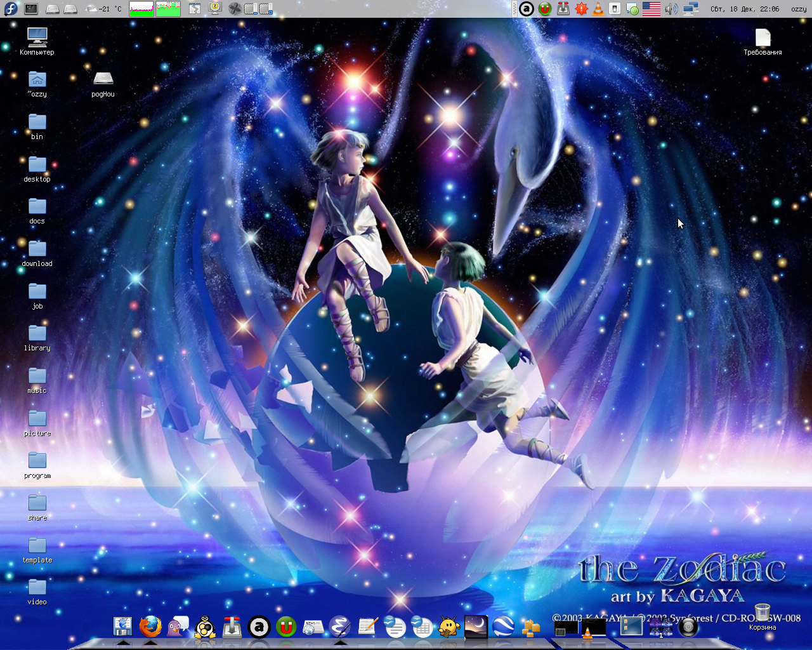The image size is (812, 650).
Task: Launch Pidgin messenger from the dock
Action: pos(178,627)
